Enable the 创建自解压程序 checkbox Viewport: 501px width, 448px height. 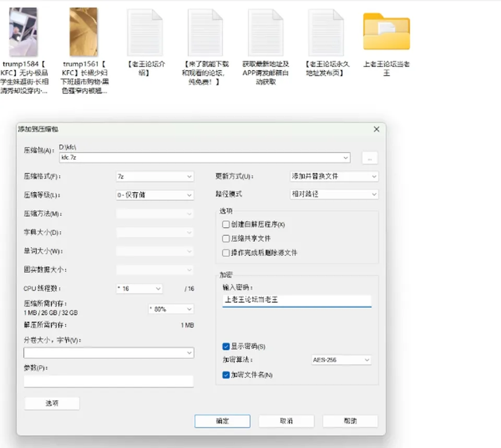(x=226, y=225)
